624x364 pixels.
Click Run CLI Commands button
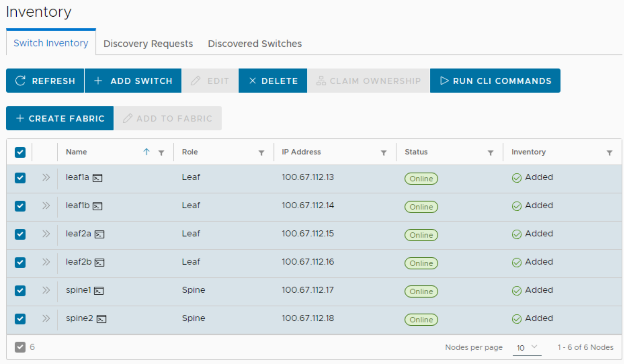[495, 81]
